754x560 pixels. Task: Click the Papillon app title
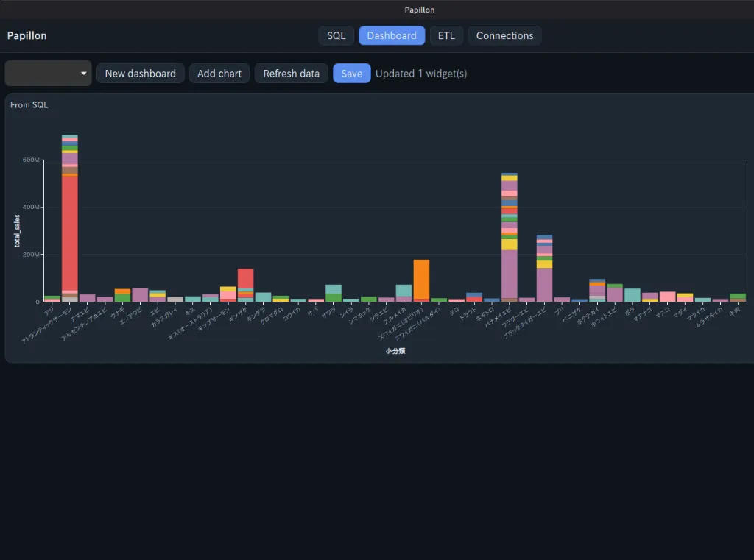tap(27, 35)
